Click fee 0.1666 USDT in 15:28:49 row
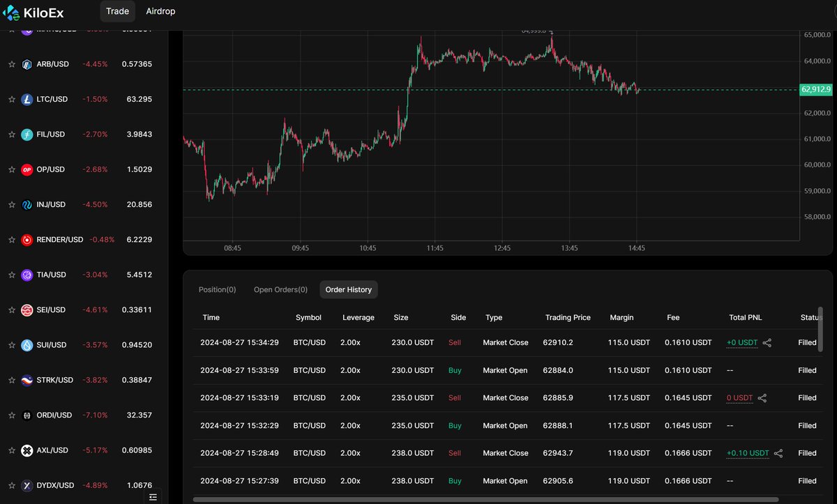This screenshot has height=504, width=837. pos(689,453)
